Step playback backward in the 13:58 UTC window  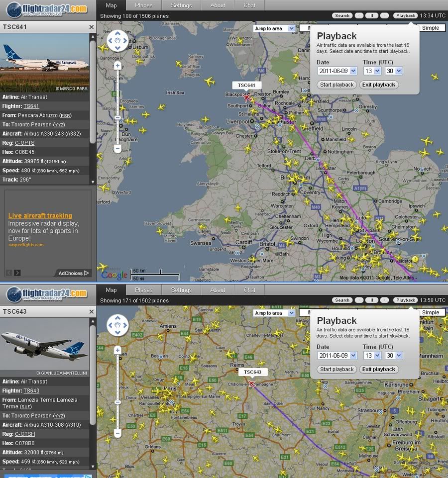tap(359, 300)
